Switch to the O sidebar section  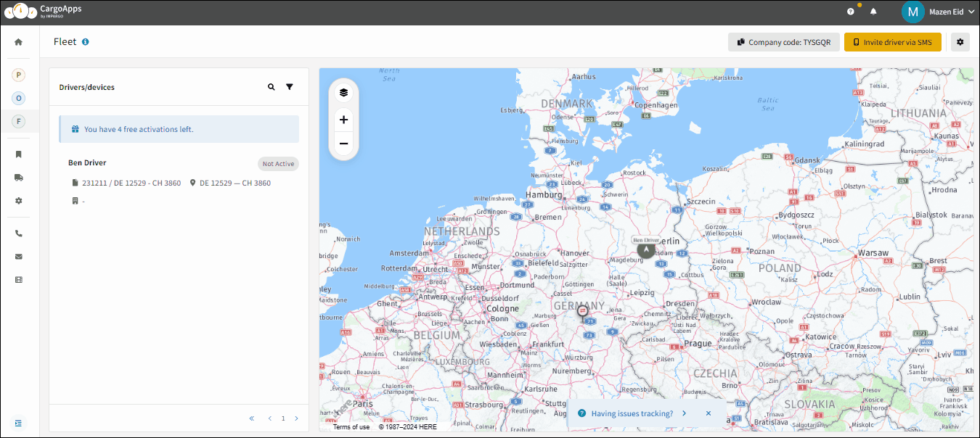coord(19,98)
